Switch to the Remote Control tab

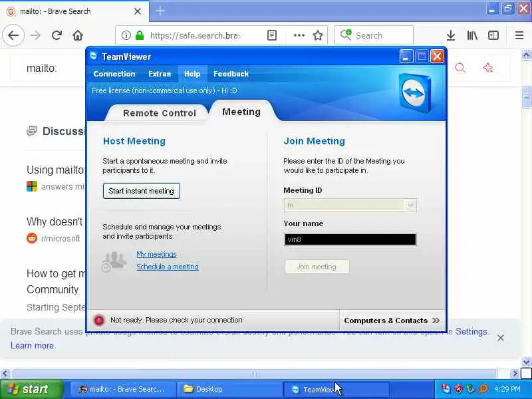pyautogui.click(x=160, y=113)
